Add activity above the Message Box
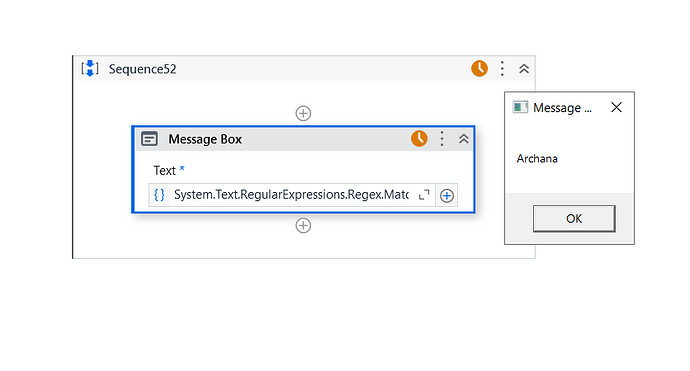Screen dimensions: 690x371 [303, 113]
